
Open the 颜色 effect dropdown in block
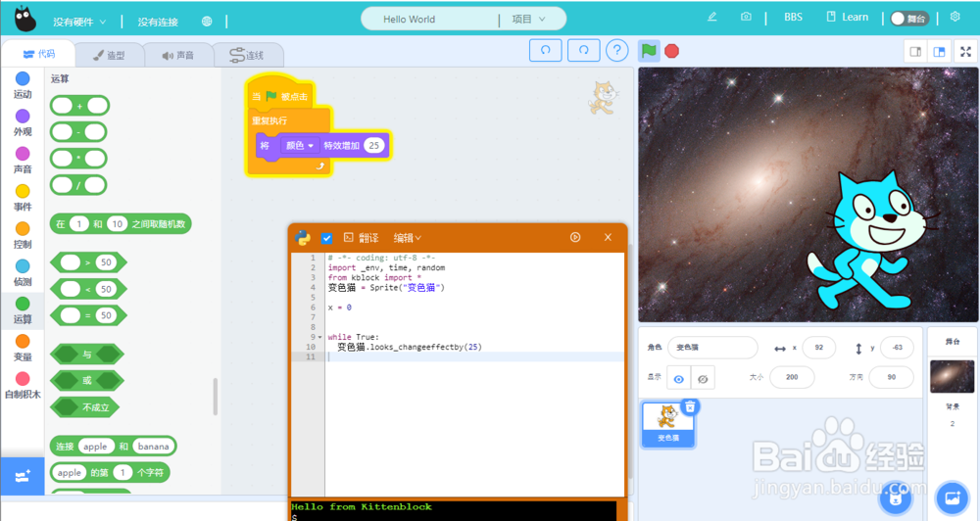point(299,146)
